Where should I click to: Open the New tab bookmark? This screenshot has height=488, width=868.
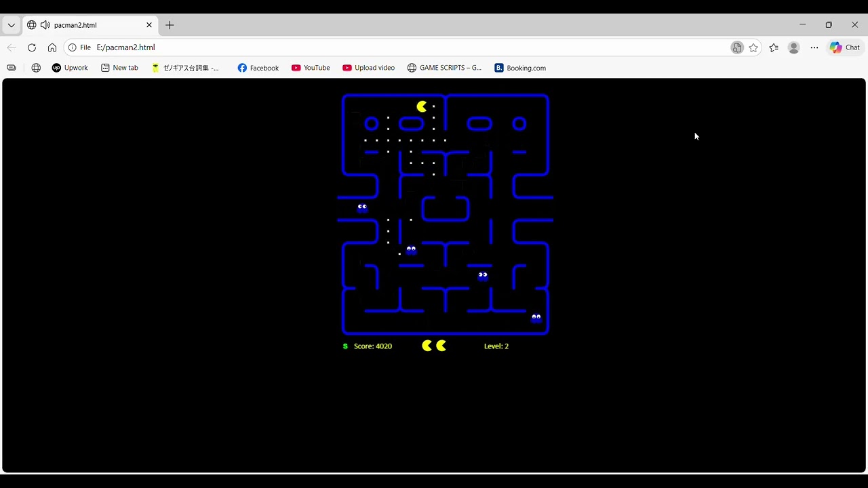119,68
